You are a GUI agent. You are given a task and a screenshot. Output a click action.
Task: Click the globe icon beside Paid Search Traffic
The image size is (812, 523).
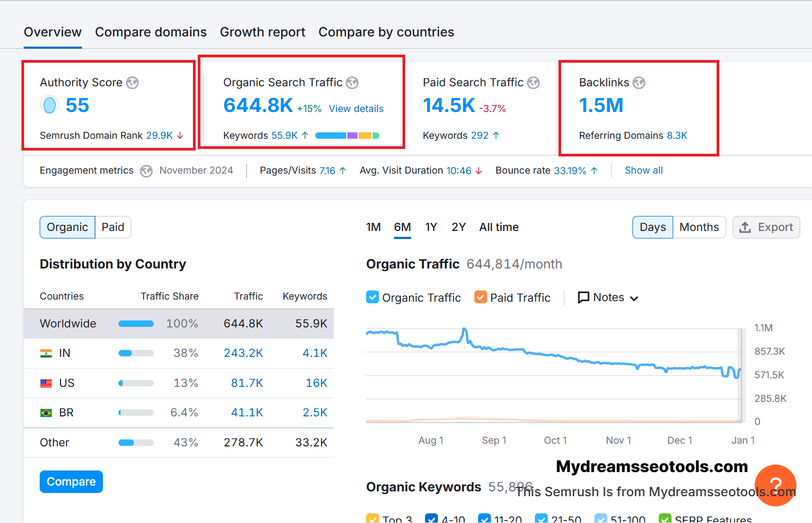tap(533, 83)
